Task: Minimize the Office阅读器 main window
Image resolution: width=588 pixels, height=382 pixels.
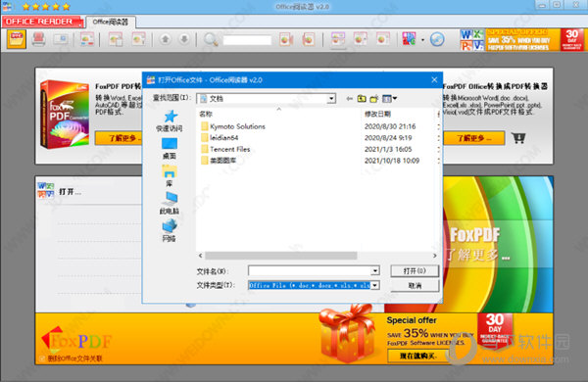Action: [x=542, y=5]
